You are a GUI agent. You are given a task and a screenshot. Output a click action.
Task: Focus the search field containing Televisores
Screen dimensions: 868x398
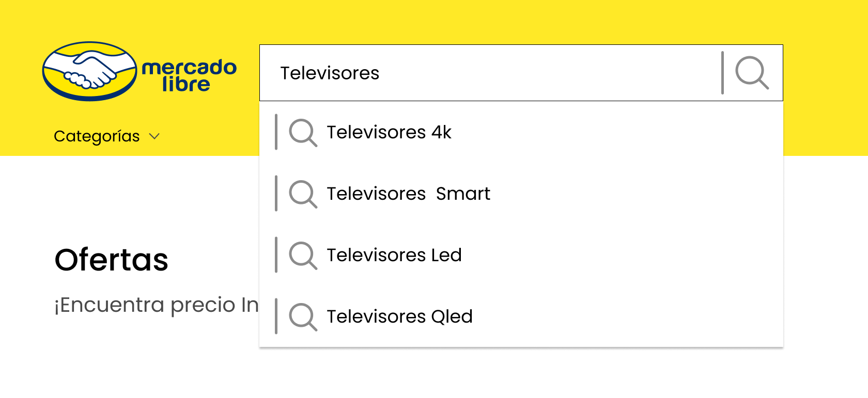click(x=490, y=73)
